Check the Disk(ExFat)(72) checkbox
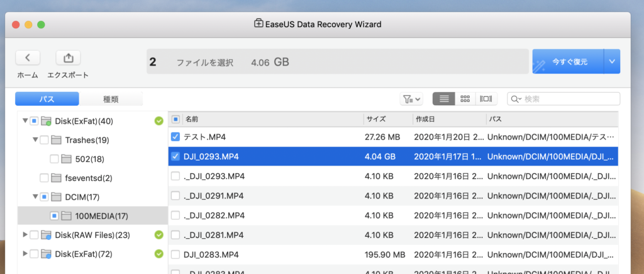 click(34, 254)
